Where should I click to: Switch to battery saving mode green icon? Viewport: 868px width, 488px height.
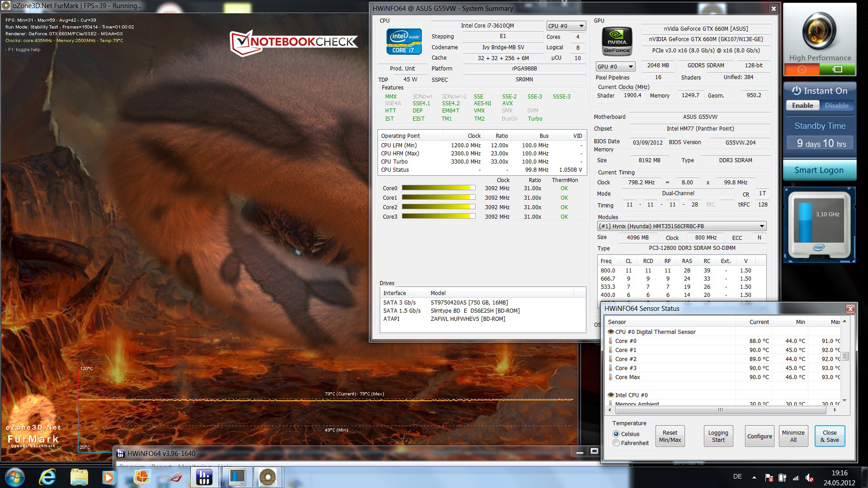(837, 69)
